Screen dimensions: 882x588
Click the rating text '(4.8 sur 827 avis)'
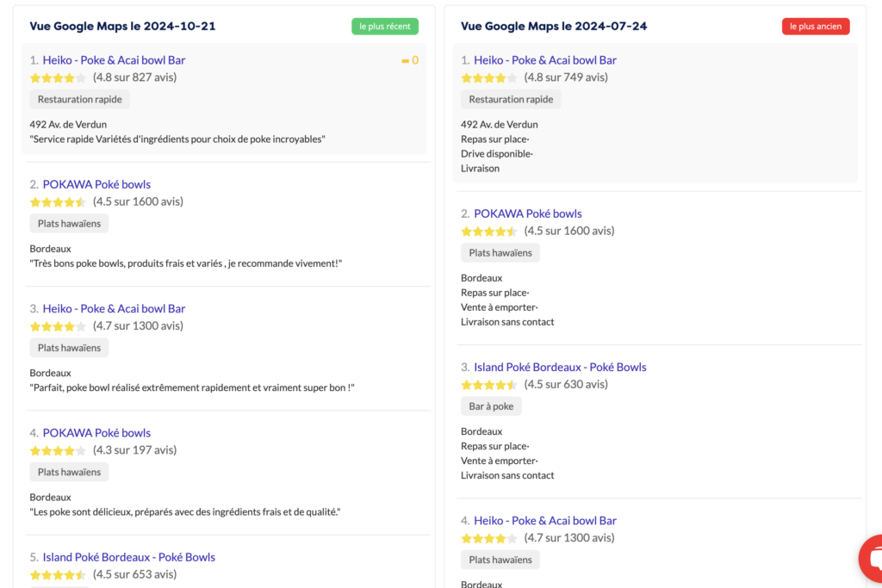tap(135, 77)
